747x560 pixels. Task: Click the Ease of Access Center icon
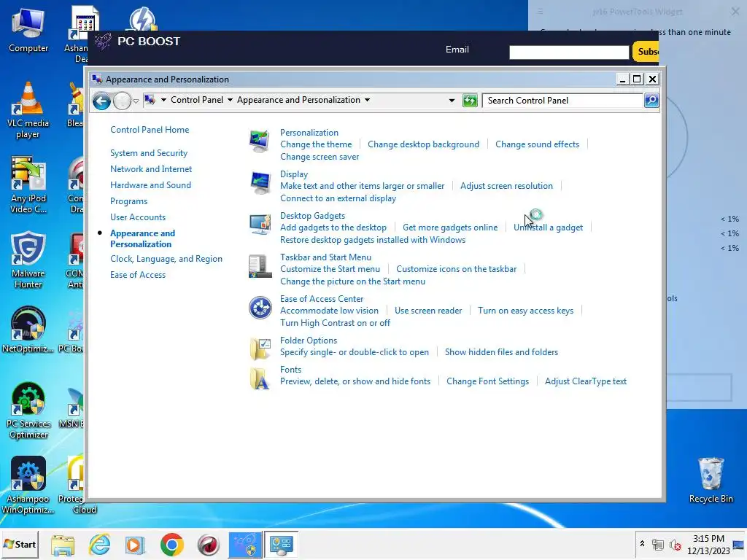[260, 307]
